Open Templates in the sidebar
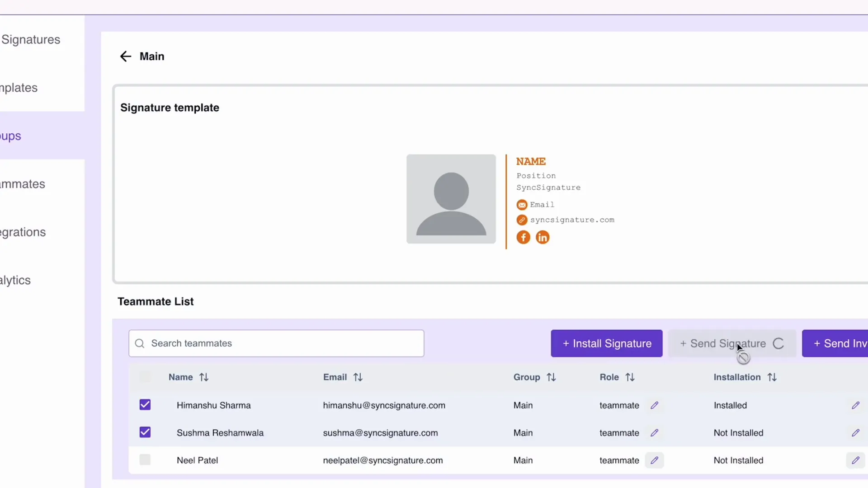The height and width of the screenshot is (488, 868). point(19,88)
